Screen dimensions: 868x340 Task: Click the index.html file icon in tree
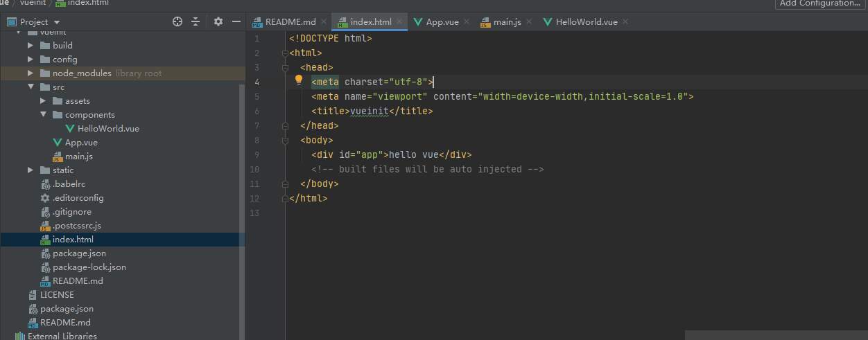(x=45, y=240)
